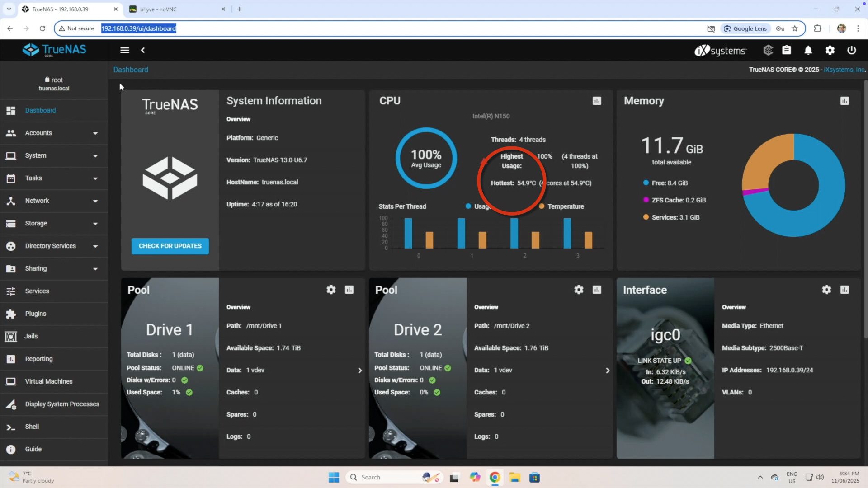This screenshot has height=488, width=868.
Task: Open the task manager clipboard icon
Action: click(787, 50)
